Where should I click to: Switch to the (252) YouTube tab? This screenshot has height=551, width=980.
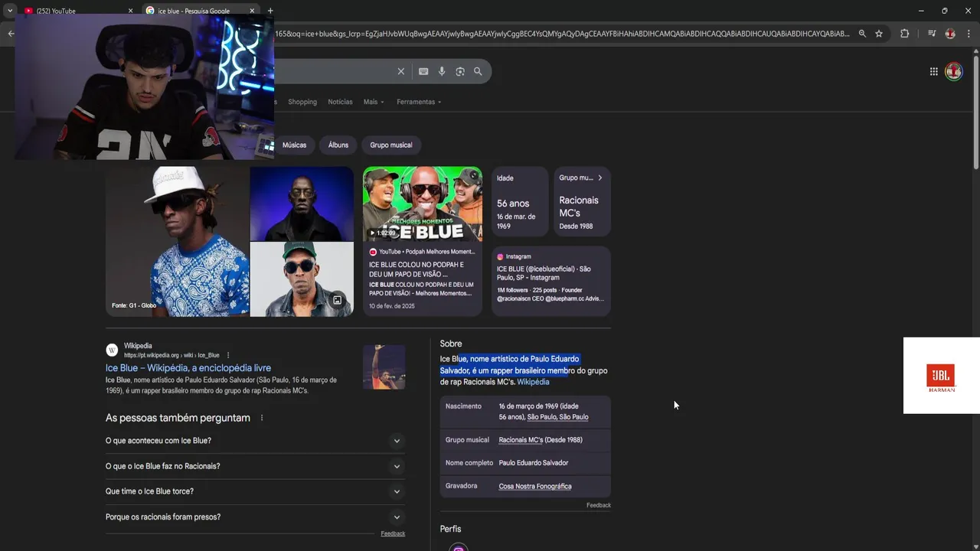(x=76, y=11)
